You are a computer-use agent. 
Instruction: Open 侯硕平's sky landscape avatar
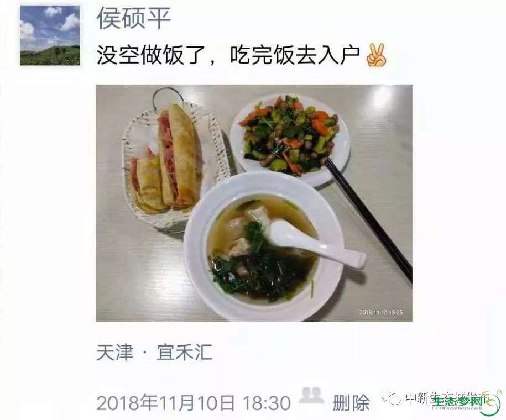tap(50, 35)
